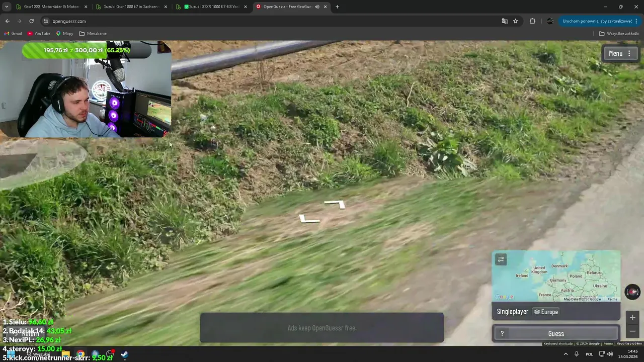
Task: Submit answer with the Guess button
Action: point(556,334)
